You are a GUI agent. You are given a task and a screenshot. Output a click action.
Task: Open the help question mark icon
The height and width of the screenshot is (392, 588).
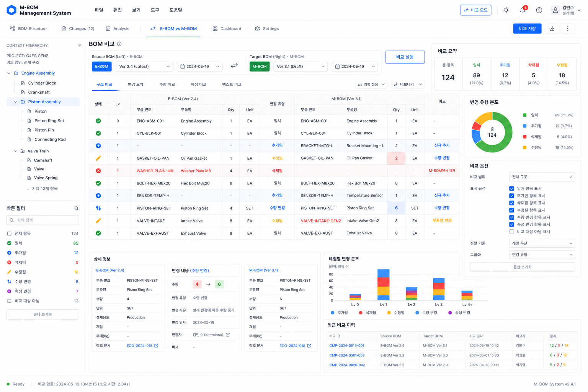pyautogui.click(x=539, y=10)
